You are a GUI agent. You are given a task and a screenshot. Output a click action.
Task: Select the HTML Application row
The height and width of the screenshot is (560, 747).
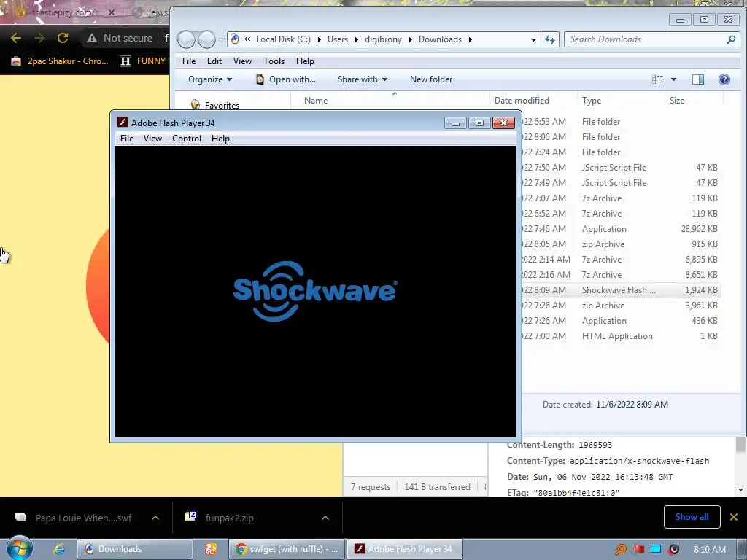click(620, 335)
